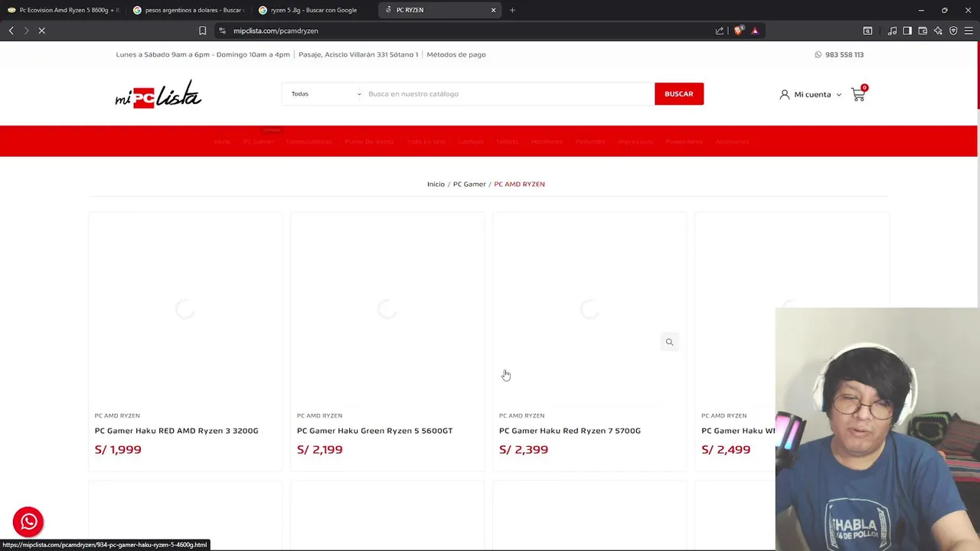The height and width of the screenshot is (551, 980).
Task: Click the store address Pasaje, Acisclo Villarán 331
Action: tap(358, 54)
